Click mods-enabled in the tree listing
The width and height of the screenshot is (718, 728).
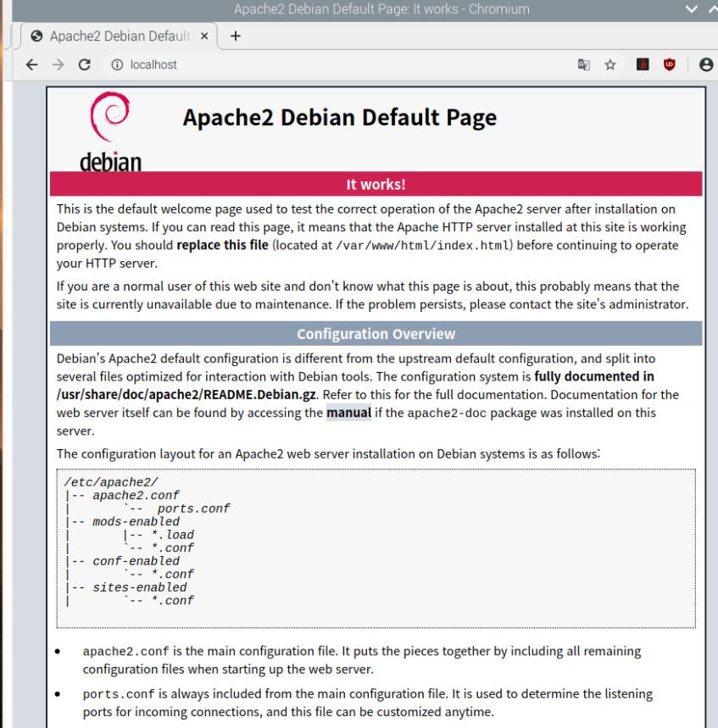(x=136, y=521)
